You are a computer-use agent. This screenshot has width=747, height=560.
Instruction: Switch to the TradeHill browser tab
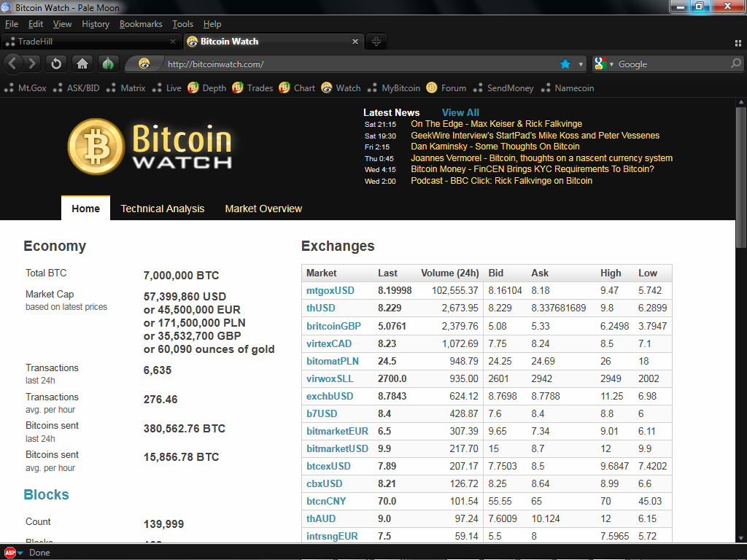(88, 42)
